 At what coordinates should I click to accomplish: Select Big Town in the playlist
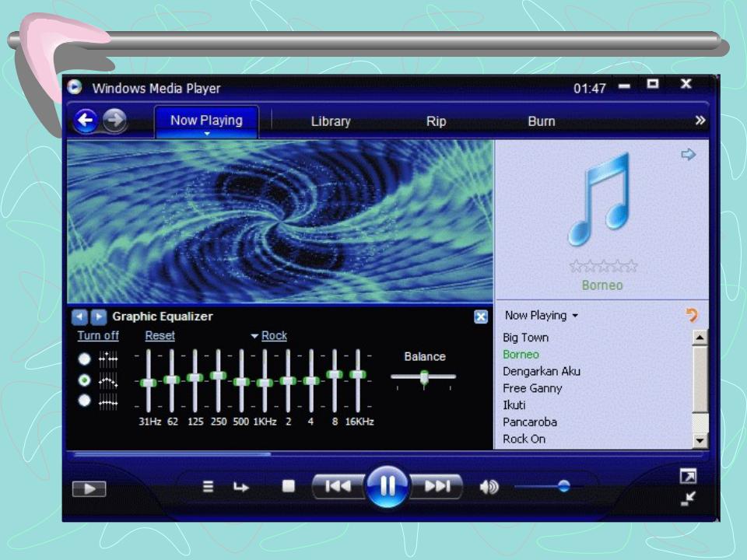pyautogui.click(x=525, y=338)
